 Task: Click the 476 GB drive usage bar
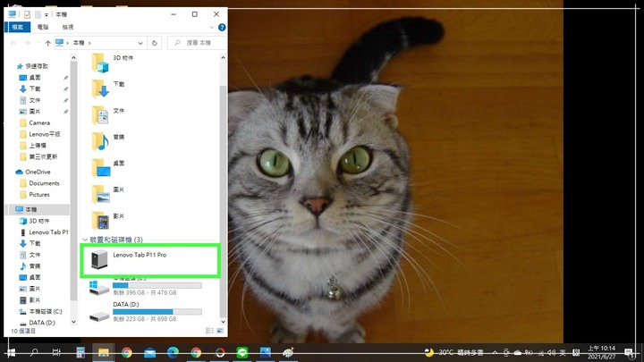point(157,285)
